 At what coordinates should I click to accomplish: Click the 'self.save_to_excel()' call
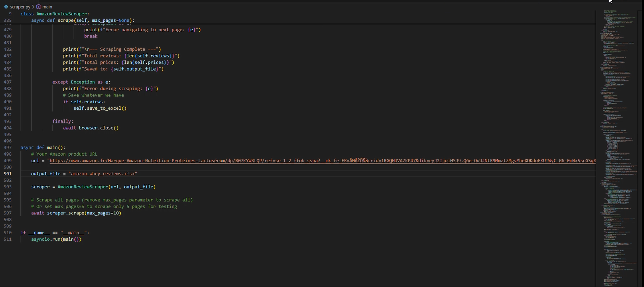[100, 108]
